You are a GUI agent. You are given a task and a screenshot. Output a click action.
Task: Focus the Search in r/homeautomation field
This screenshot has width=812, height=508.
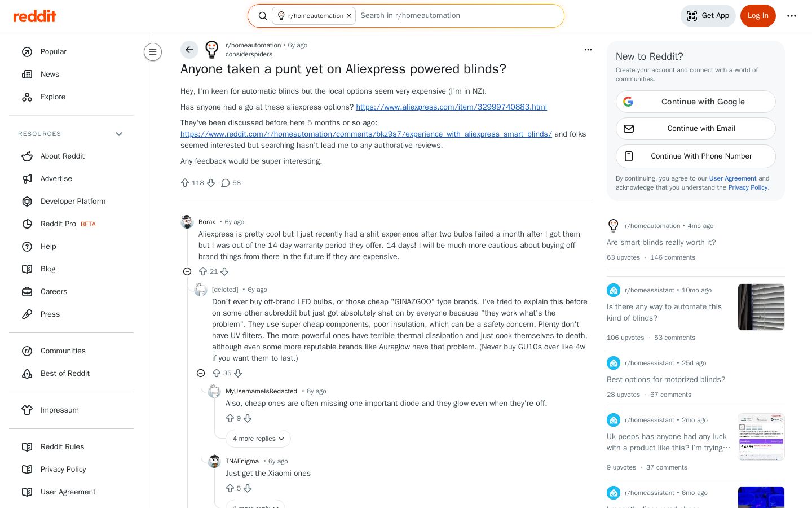click(457, 16)
